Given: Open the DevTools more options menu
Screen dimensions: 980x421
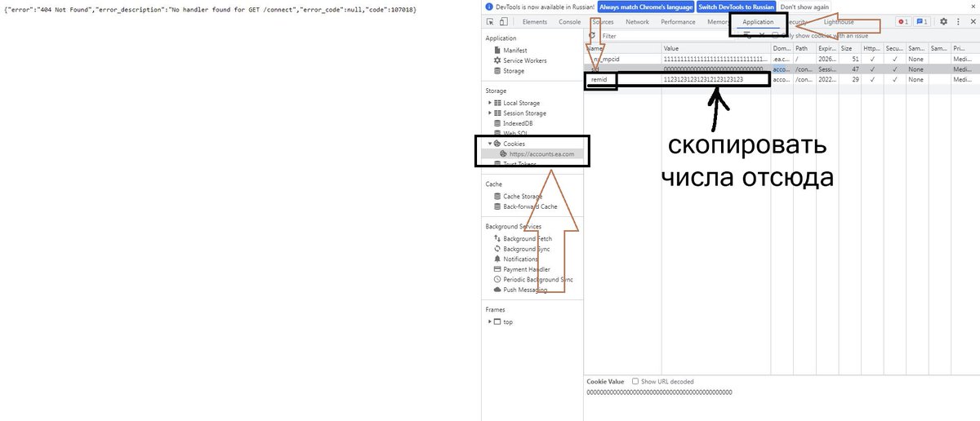Looking at the screenshot, I should pyautogui.click(x=957, y=22).
